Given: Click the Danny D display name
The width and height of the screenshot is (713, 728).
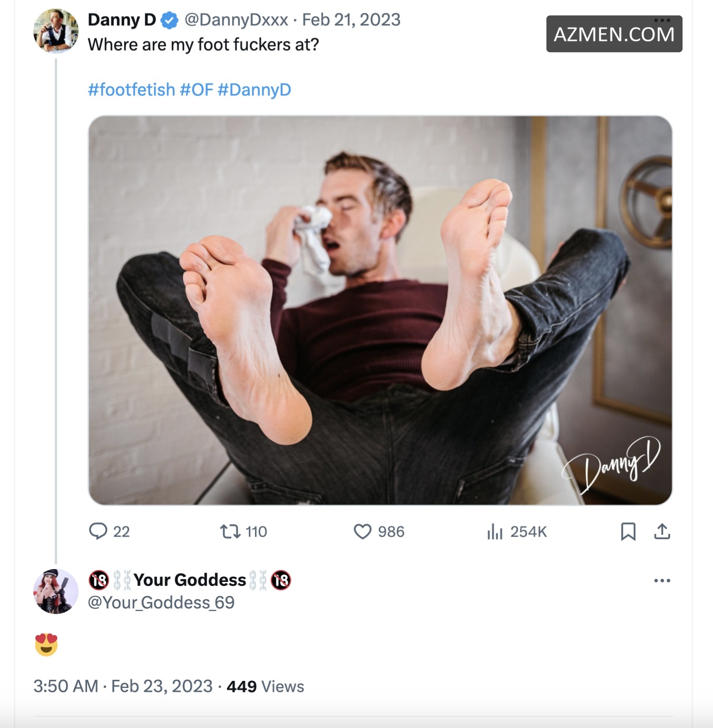Looking at the screenshot, I should pos(122,20).
